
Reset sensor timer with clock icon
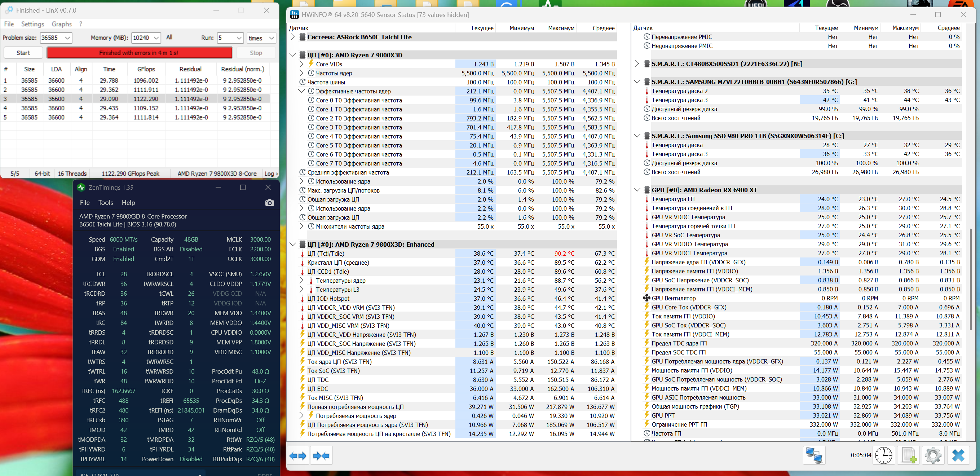coord(883,455)
